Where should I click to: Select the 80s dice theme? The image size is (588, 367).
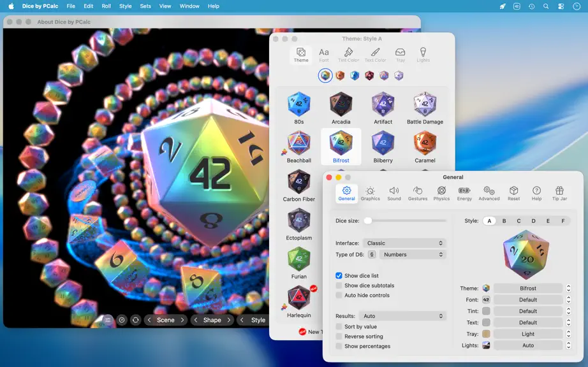pos(299,108)
